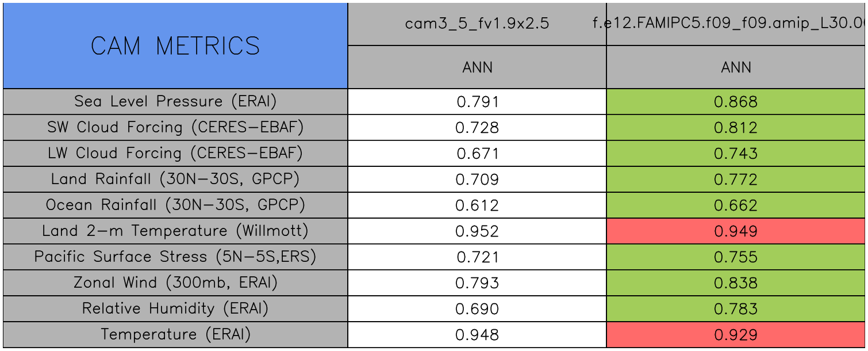Click the SW Cloud Forcing (CERES-EBAF) label
This screenshot has width=868, height=351.
pos(175,127)
